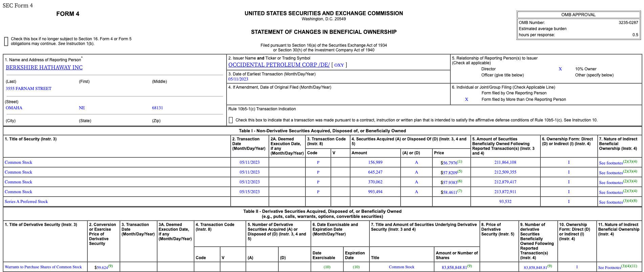Click the amount 645,247 in Table I
This screenshot has width=644, height=272.
pyautogui.click(x=375, y=172)
